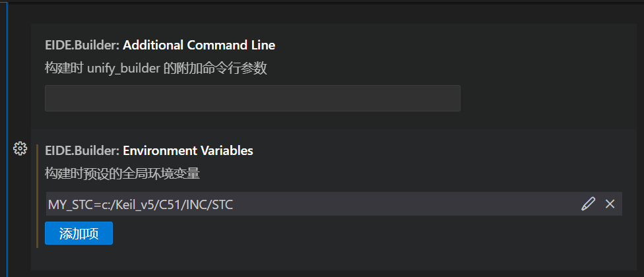The width and height of the screenshot is (644, 277).
Task: Click the yellow modified indicator bar
Action: (38, 196)
